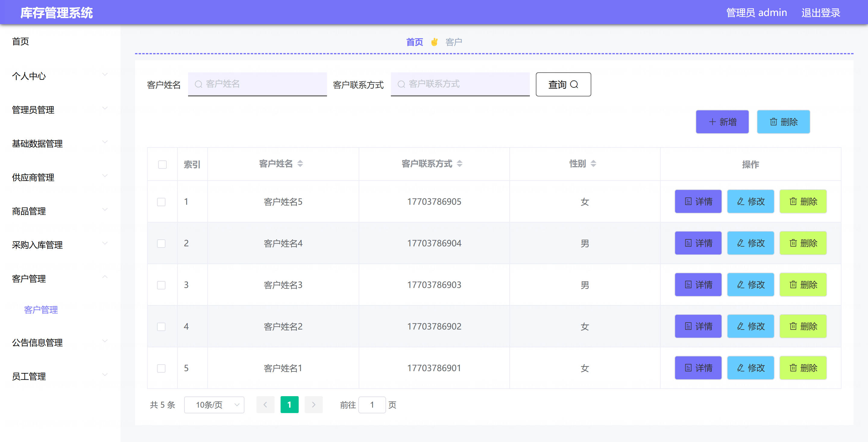Click the phone number 17703786903
This screenshot has width=868, height=442.
434,285
